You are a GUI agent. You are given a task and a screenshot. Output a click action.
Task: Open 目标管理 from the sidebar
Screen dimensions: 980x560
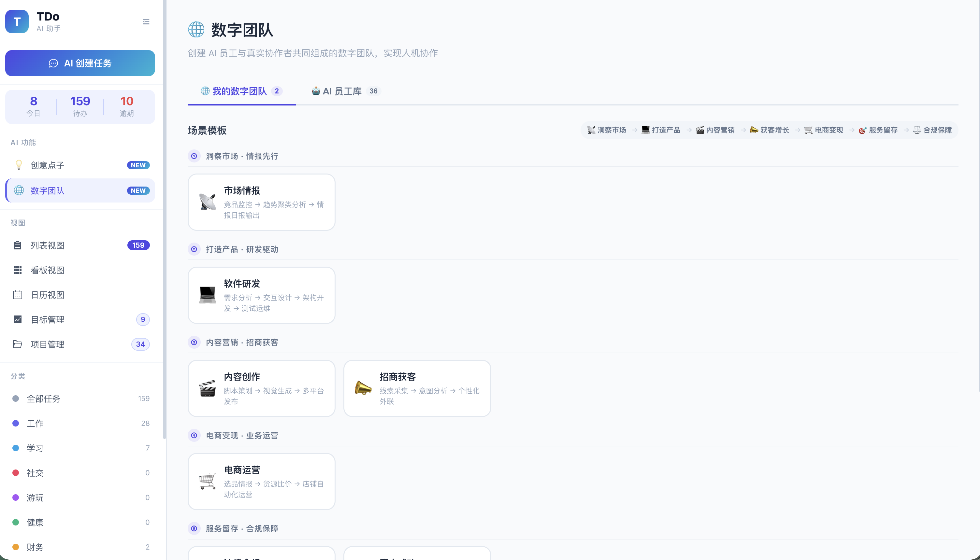pos(80,319)
